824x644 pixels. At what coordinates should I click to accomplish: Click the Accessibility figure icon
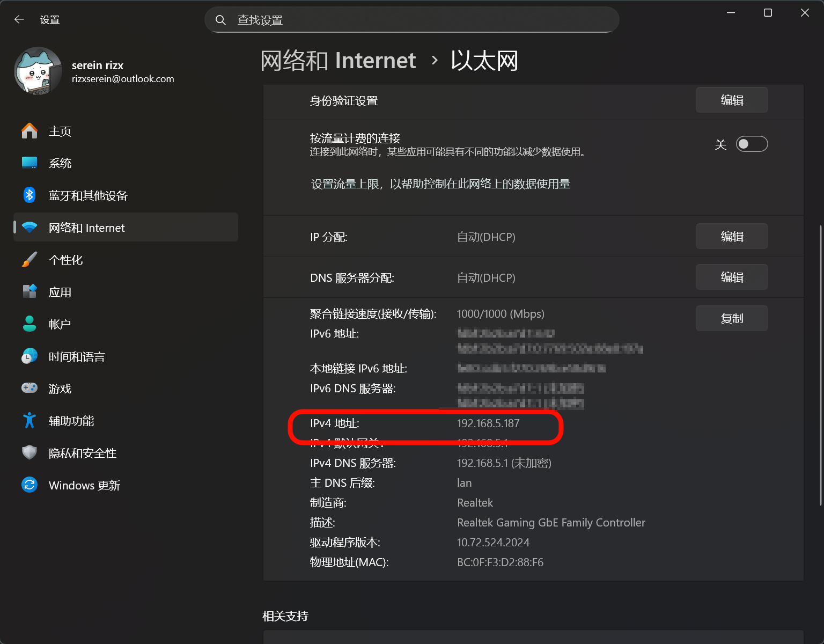[x=30, y=421]
